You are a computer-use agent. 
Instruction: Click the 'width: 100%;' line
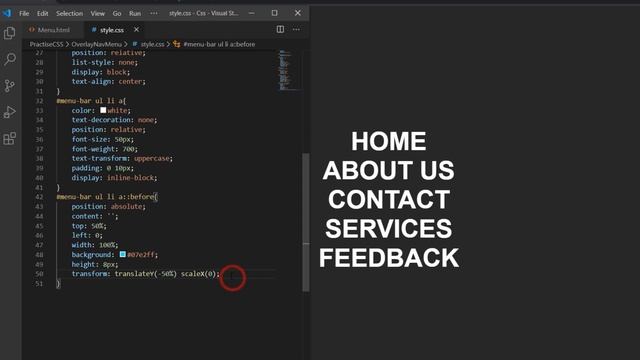[x=95, y=245]
